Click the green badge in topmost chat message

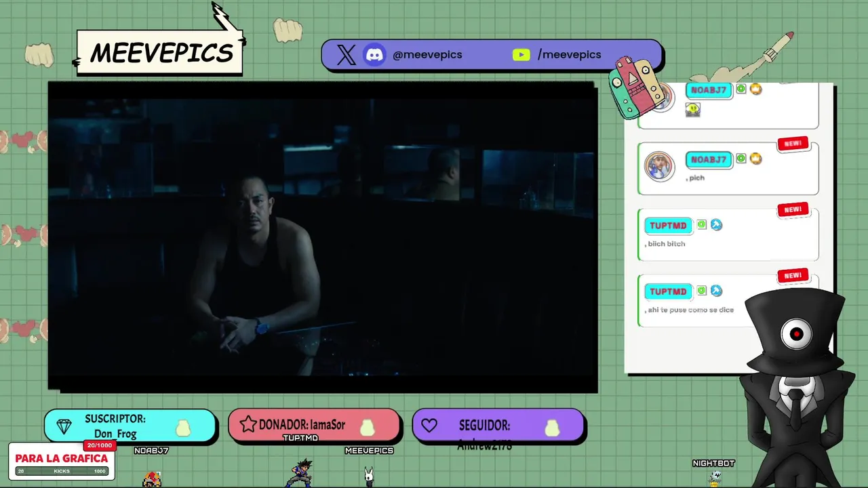[x=741, y=89]
